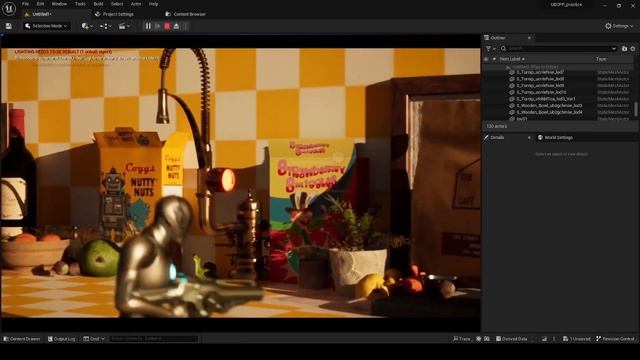Collapse the Untitled world tree row
Viewport: 640px width, 360px height.
tap(508, 67)
